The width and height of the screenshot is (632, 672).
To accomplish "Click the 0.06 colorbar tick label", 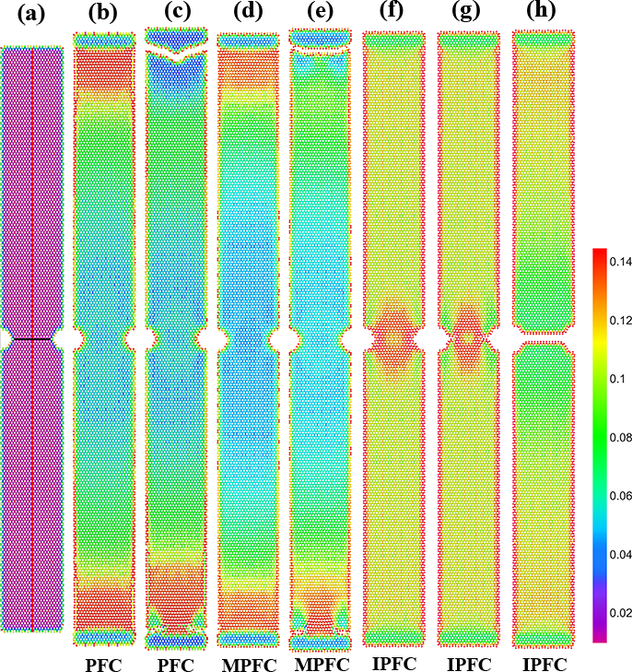I will (620, 496).
